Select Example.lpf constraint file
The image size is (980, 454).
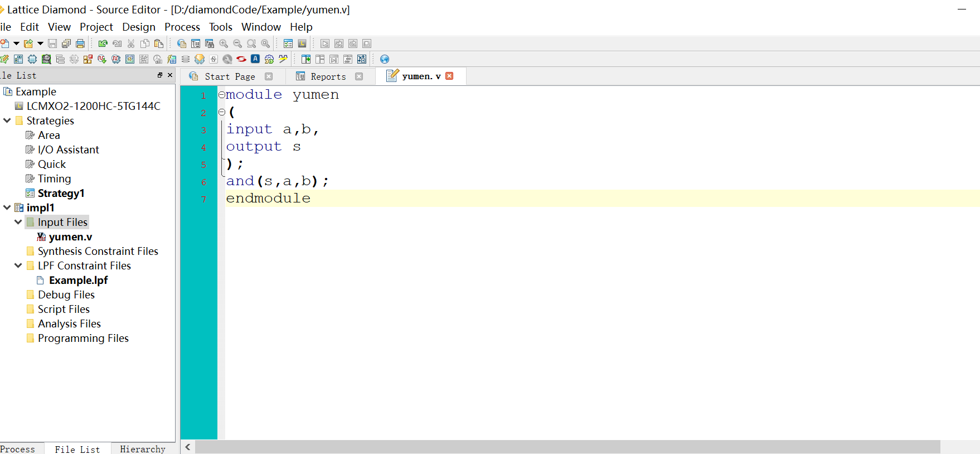(79, 280)
